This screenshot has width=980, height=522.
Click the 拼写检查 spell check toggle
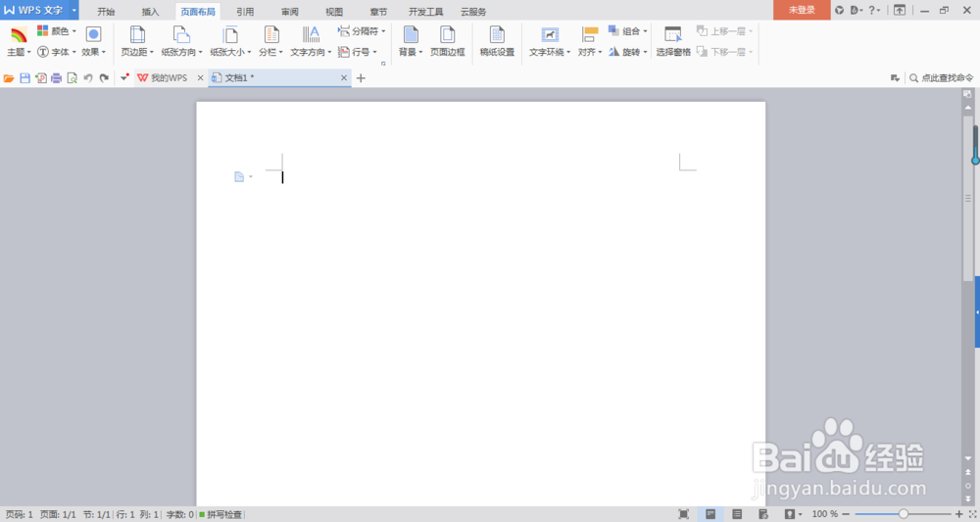point(220,514)
